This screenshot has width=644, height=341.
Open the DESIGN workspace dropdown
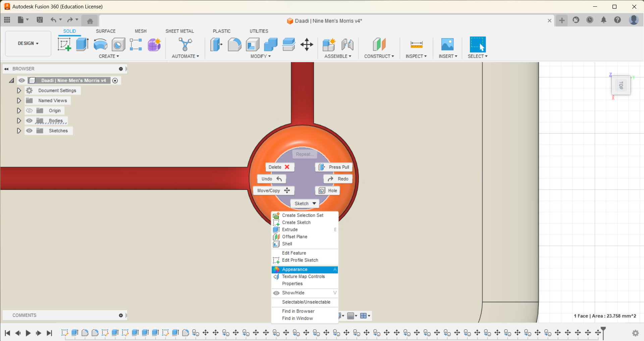(x=28, y=44)
